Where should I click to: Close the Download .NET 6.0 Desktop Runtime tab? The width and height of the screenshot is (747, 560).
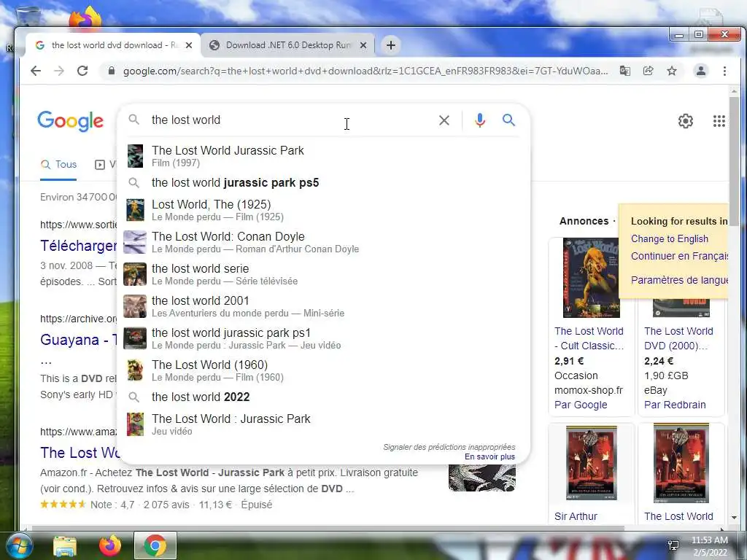[x=363, y=45]
